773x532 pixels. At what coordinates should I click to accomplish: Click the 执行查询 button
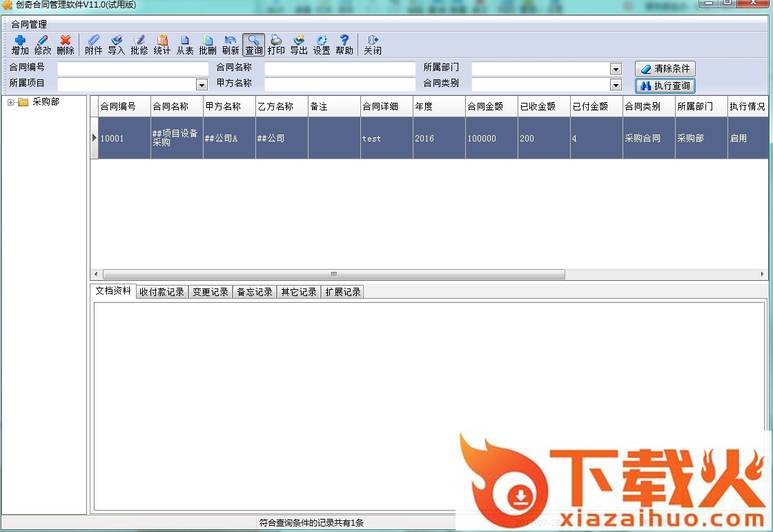point(665,86)
